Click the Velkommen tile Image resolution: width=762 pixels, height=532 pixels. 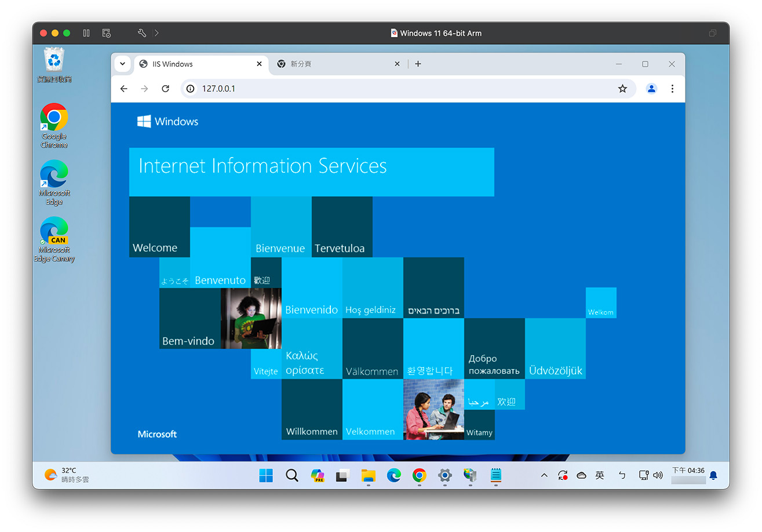coord(373,409)
